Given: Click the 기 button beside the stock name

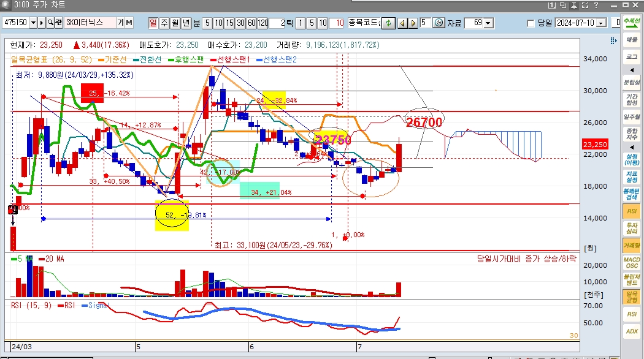Looking at the screenshot, I should point(120,23).
